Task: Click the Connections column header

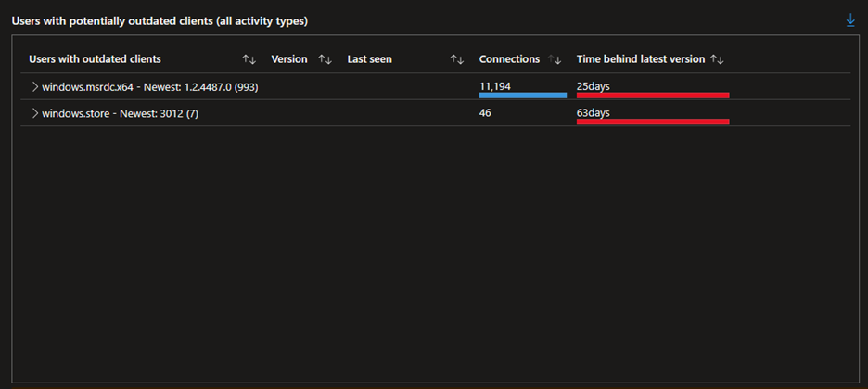Action: tap(509, 59)
